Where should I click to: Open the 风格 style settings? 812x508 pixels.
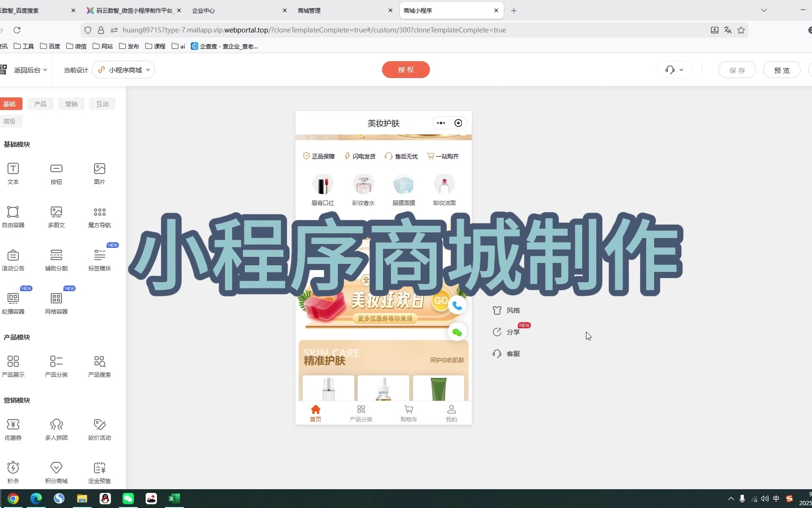tap(506, 310)
